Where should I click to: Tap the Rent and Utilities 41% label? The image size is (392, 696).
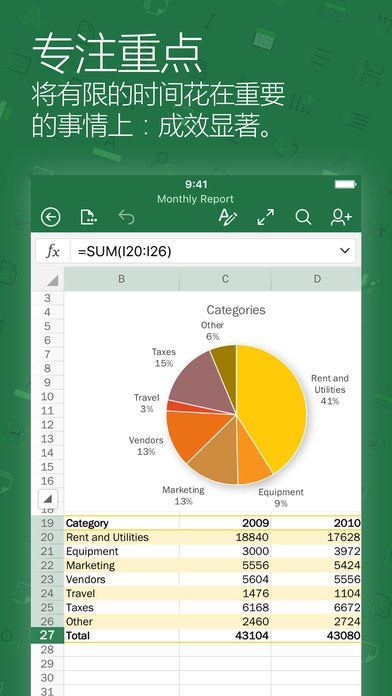[330, 389]
